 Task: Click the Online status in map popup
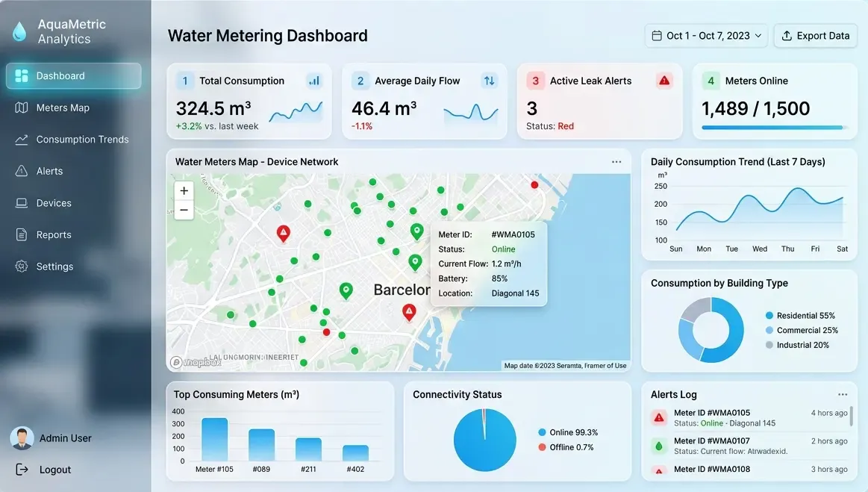503,249
